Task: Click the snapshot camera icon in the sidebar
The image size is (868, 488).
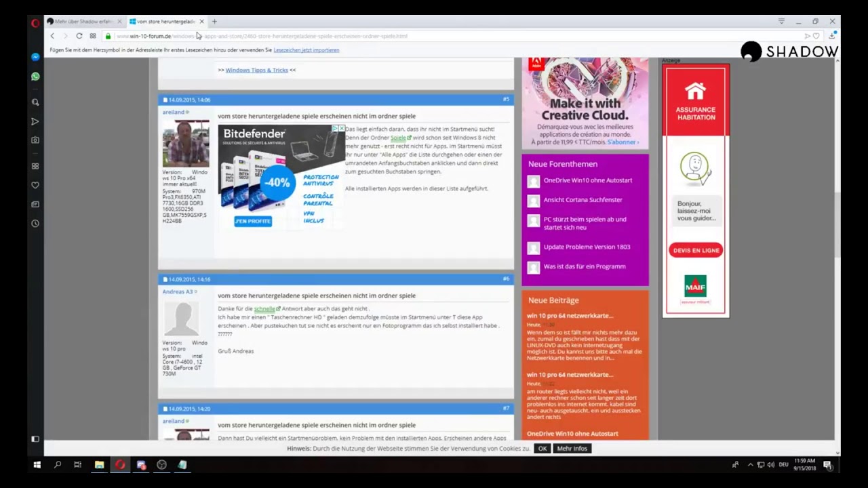Action: (35, 140)
